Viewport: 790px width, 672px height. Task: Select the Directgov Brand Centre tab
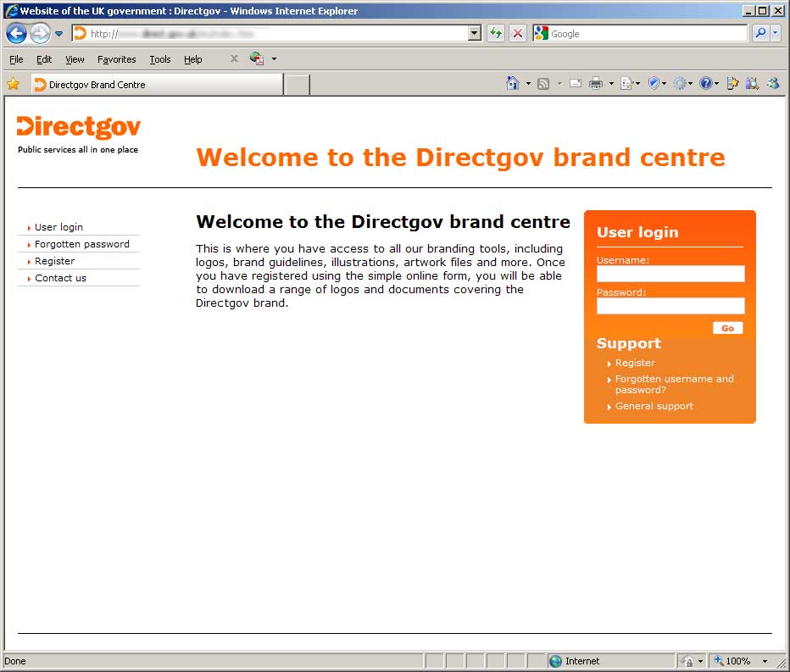pyautogui.click(x=157, y=84)
